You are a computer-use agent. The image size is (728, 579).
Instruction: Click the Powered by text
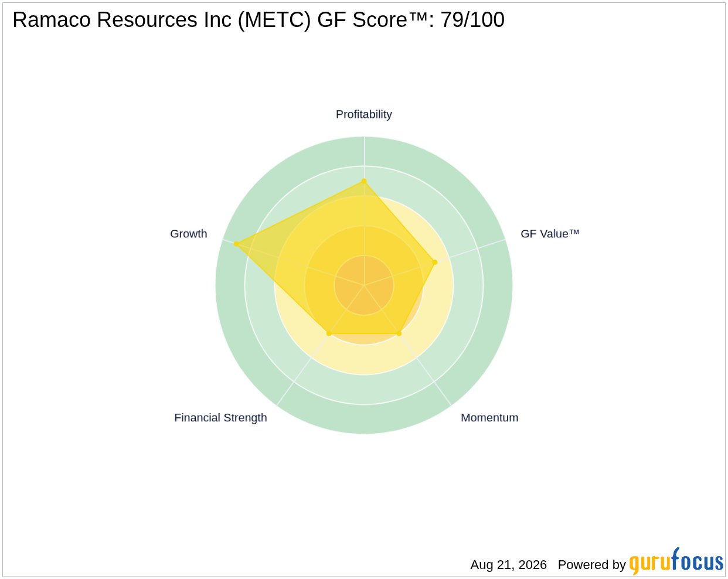pos(591,565)
